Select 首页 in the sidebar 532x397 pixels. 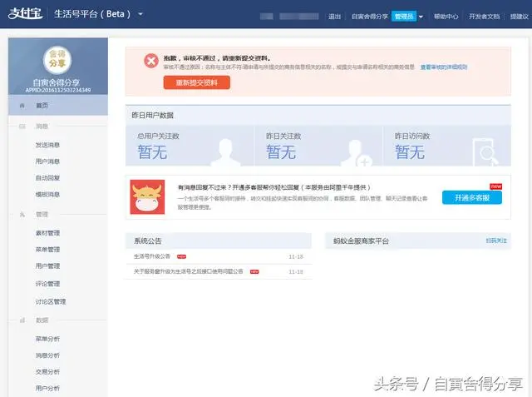click(x=58, y=105)
